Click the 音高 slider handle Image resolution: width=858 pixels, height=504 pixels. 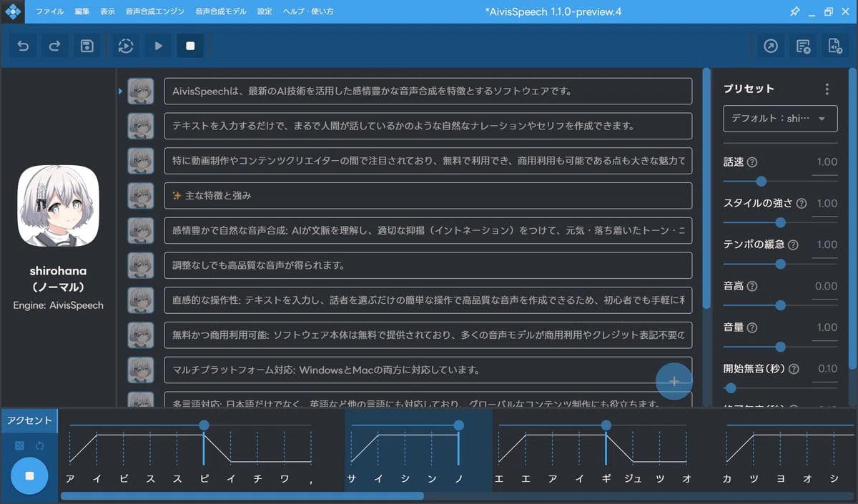point(780,305)
